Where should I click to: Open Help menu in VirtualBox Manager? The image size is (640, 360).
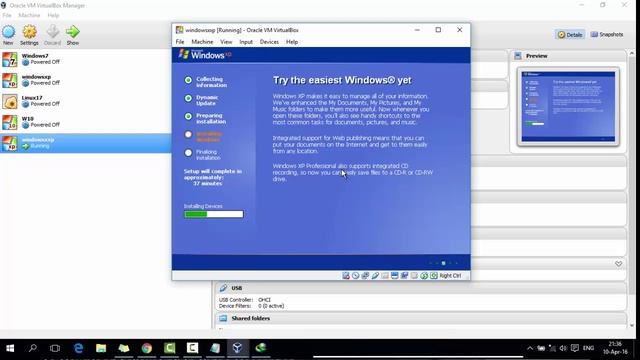[x=53, y=16]
